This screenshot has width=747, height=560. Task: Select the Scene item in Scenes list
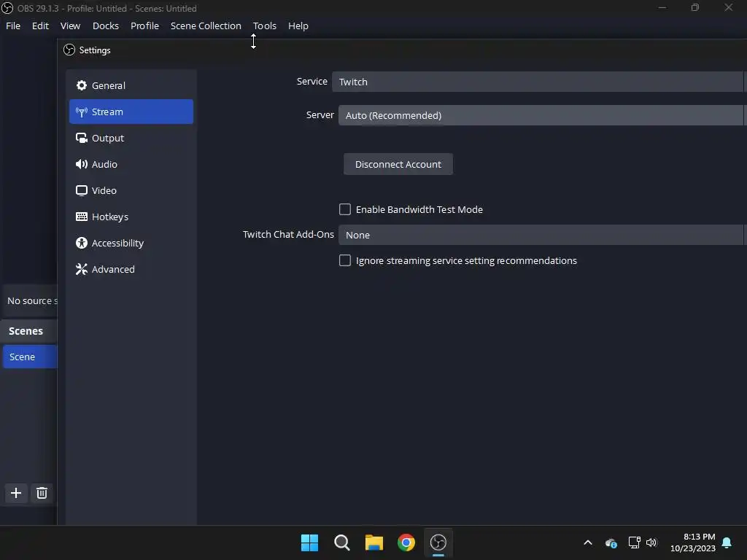tap(29, 357)
